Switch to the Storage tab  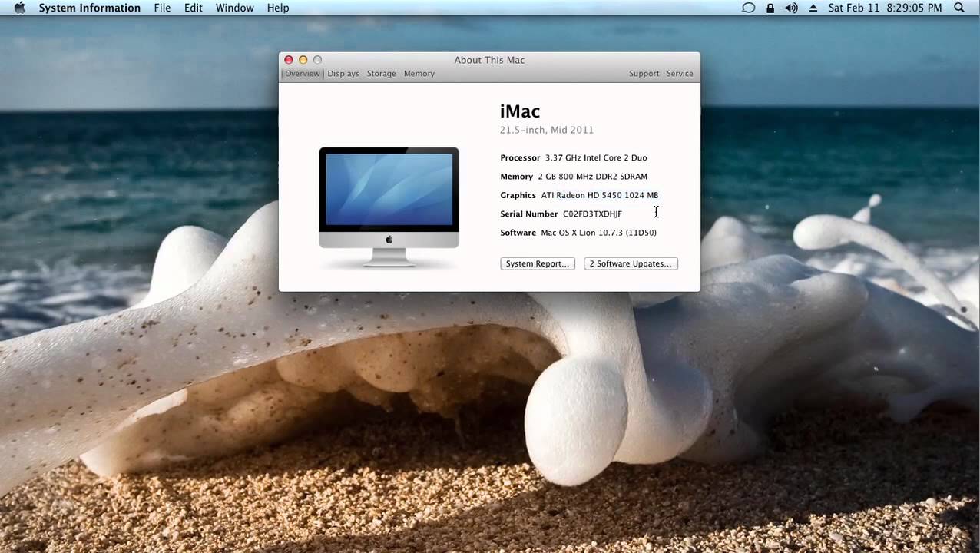click(x=381, y=74)
